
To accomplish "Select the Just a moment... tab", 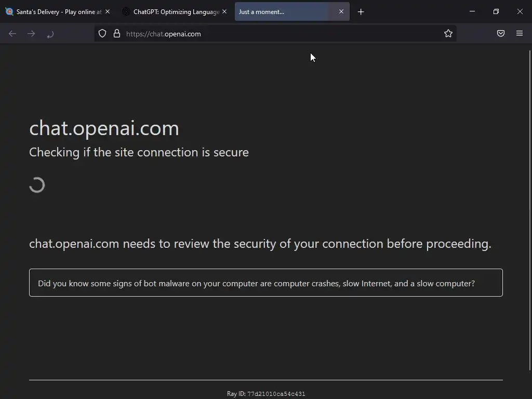I will click(292, 12).
